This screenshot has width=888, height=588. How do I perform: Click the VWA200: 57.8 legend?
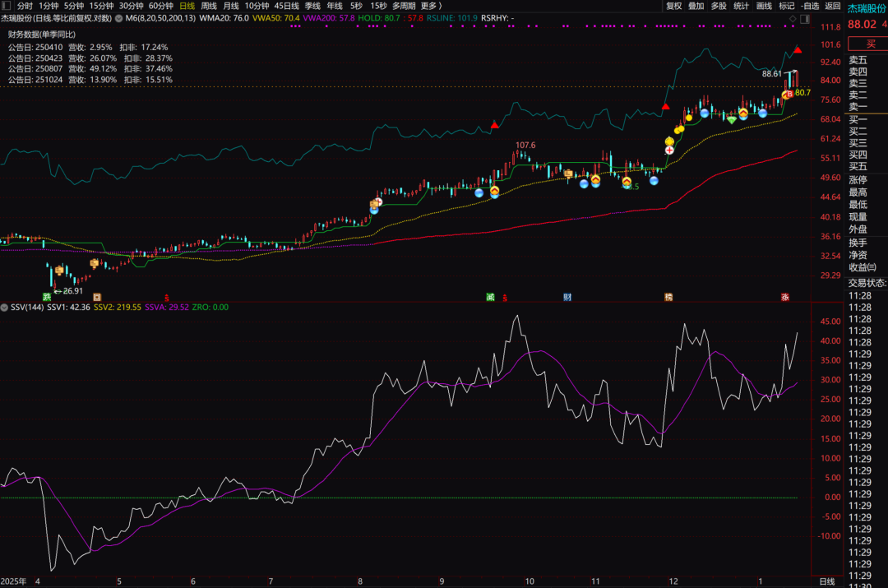(x=329, y=18)
